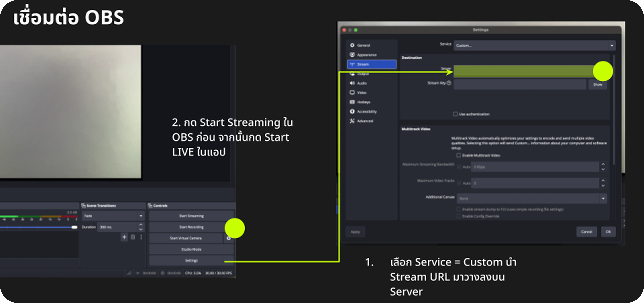This screenshot has width=644, height=303.
Task: Click Cancel in Settings window
Action: [587, 232]
